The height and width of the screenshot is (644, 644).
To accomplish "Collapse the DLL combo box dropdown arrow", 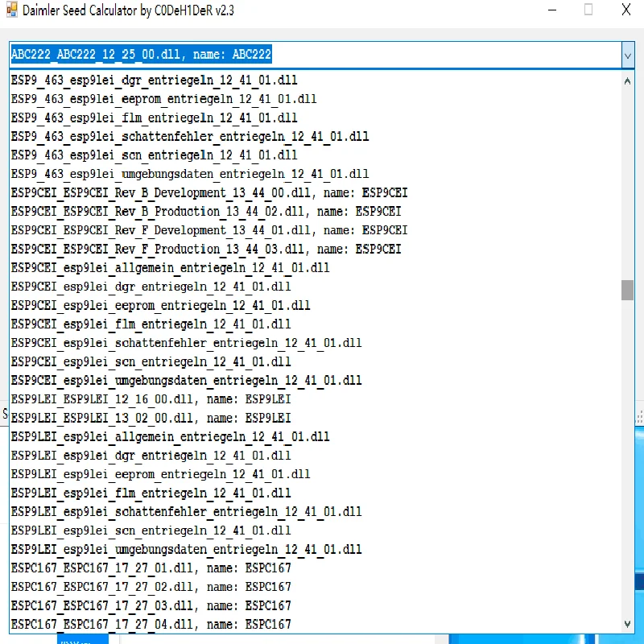I will click(628, 55).
